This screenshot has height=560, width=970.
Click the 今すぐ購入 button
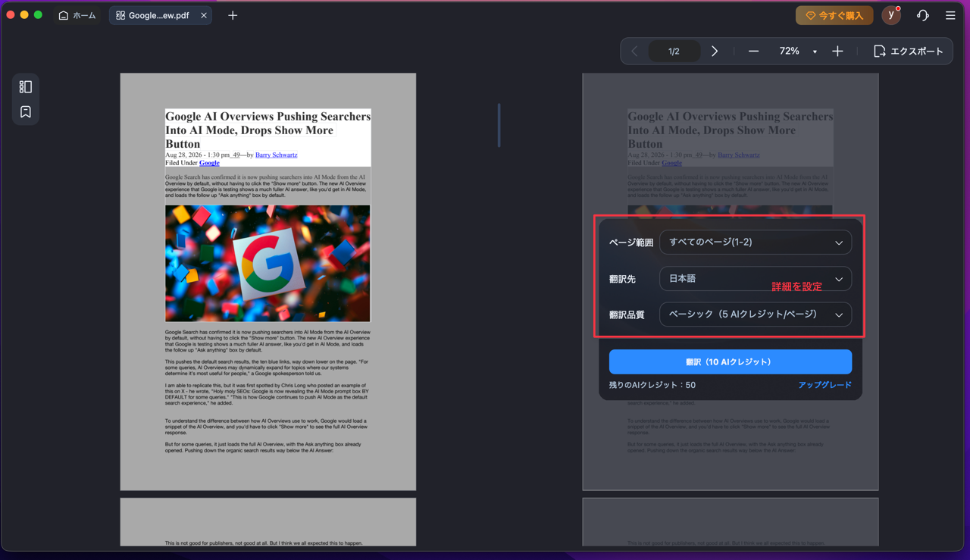click(x=834, y=15)
